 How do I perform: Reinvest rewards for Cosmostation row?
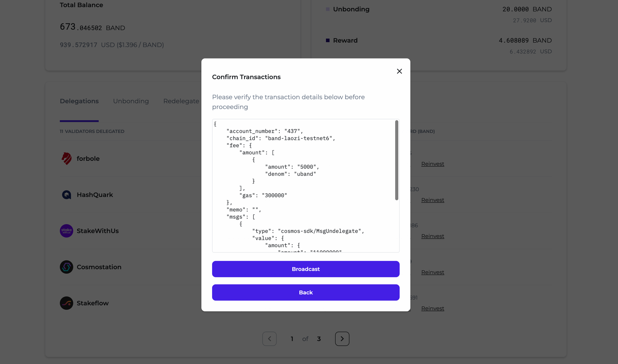[433, 272]
